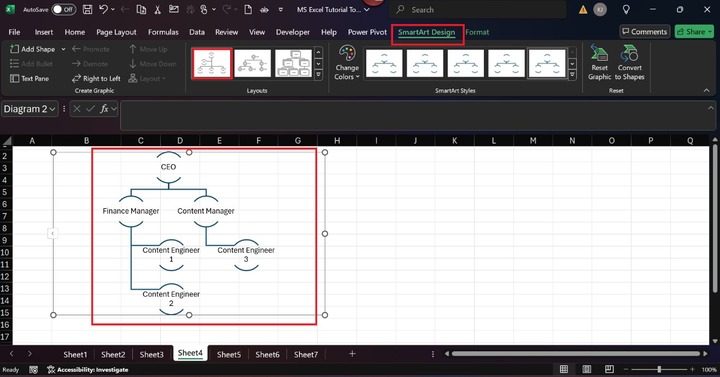Open the SmartArt text pane side arrow
Screen dimensions: 720x377
click(x=52, y=234)
